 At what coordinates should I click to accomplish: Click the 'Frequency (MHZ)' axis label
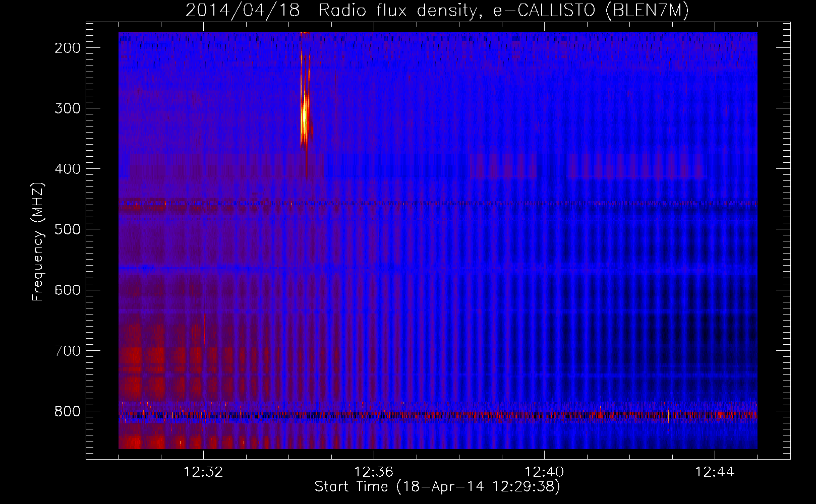(x=38, y=242)
